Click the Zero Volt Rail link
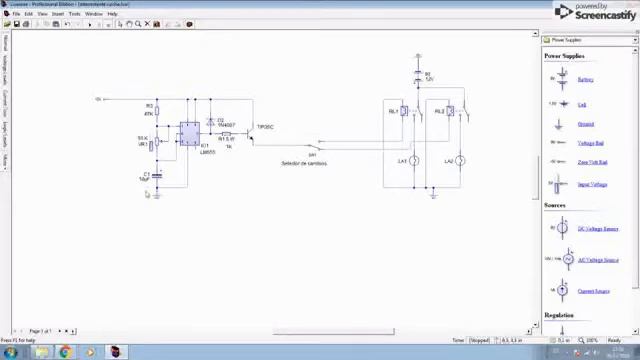This screenshot has height=360, width=640. click(x=592, y=162)
